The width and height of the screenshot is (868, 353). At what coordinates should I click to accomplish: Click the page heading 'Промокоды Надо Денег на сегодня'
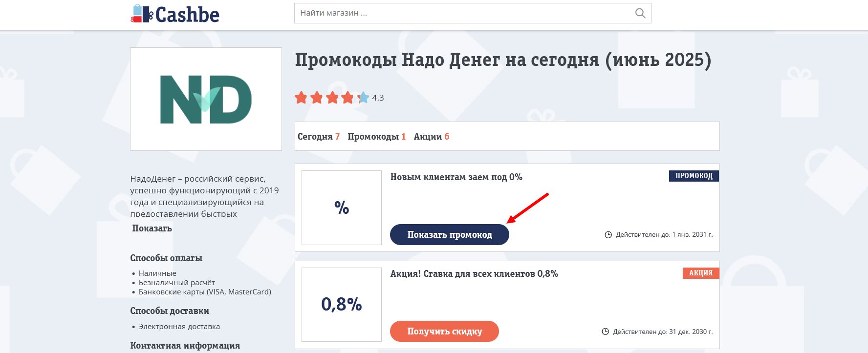pos(503,60)
